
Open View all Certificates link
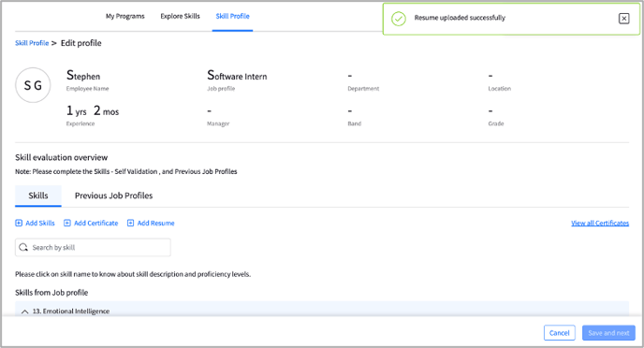tap(600, 223)
